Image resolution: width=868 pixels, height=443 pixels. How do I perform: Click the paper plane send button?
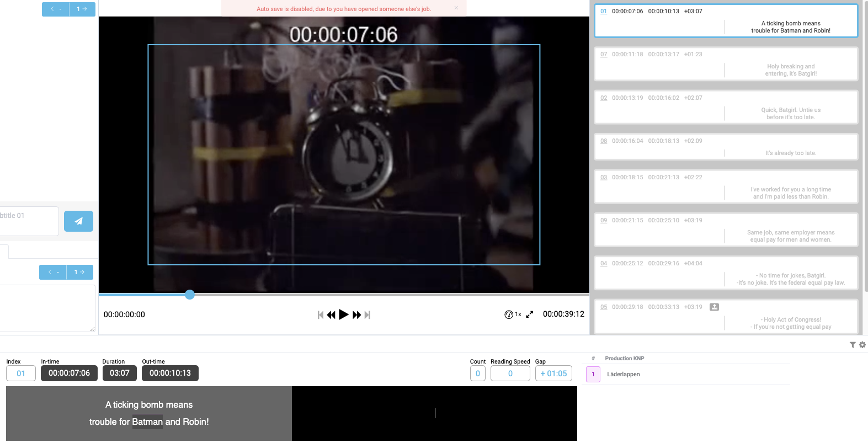[x=78, y=221]
